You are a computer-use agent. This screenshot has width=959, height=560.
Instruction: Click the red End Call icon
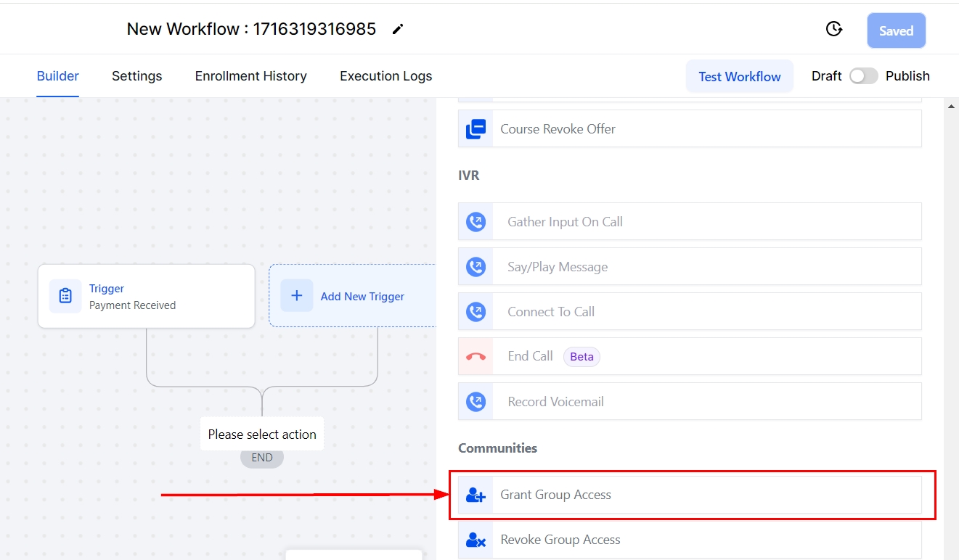click(x=476, y=357)
